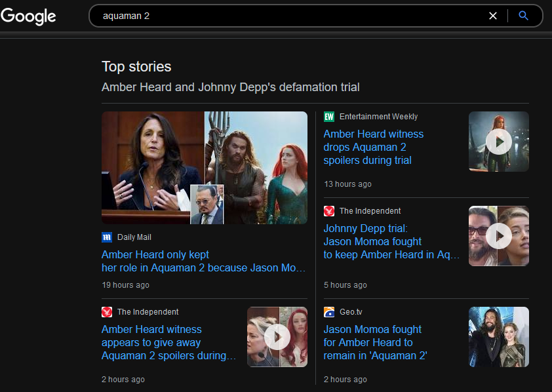Click the blue magnifier search icon

click(524, 16)
